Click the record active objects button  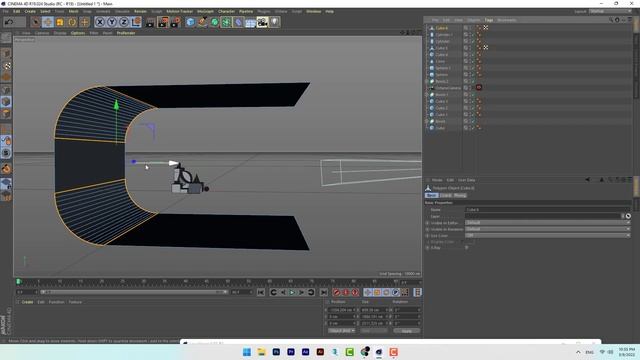(x=336, y=292)
